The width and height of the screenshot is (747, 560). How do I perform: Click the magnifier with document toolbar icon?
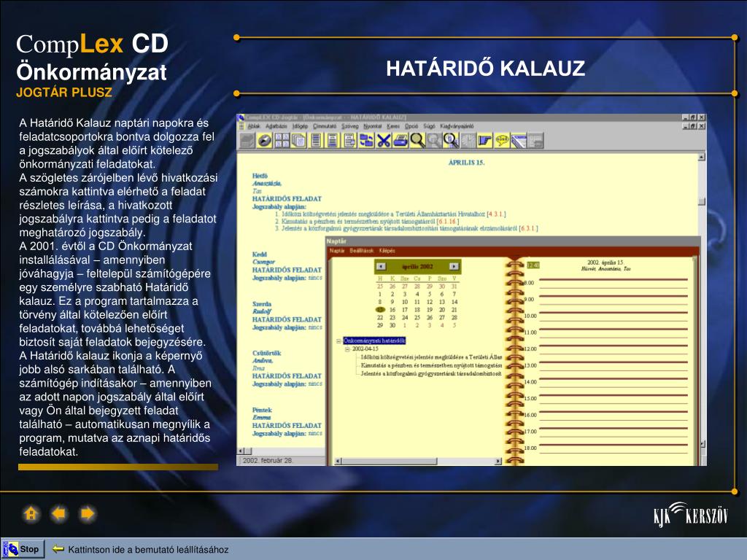[451, 141]
